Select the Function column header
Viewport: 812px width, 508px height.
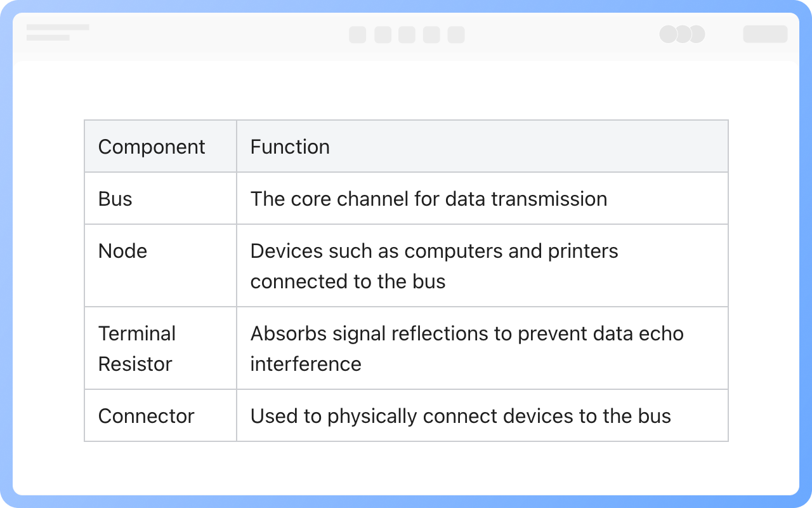click(290, 147)
